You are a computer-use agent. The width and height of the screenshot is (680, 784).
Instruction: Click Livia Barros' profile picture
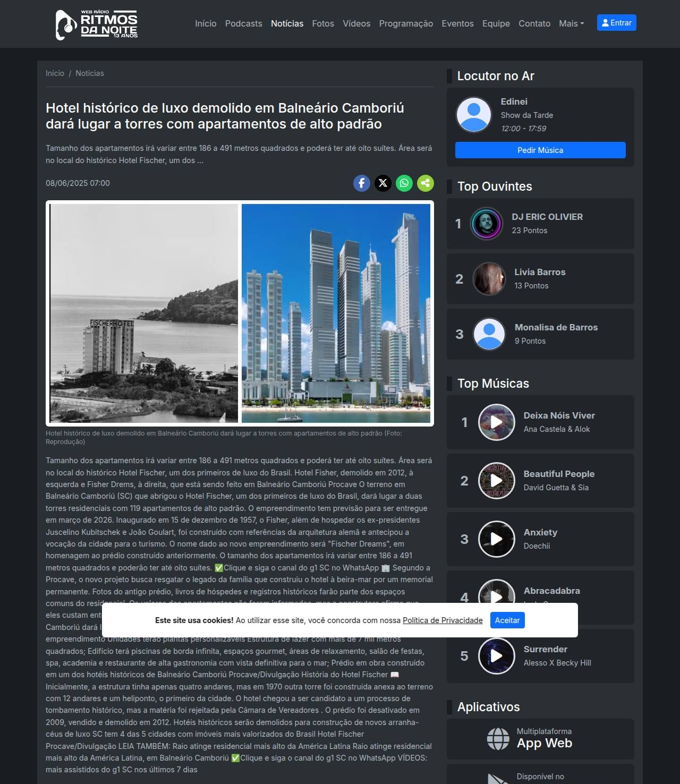click(489, 279)
